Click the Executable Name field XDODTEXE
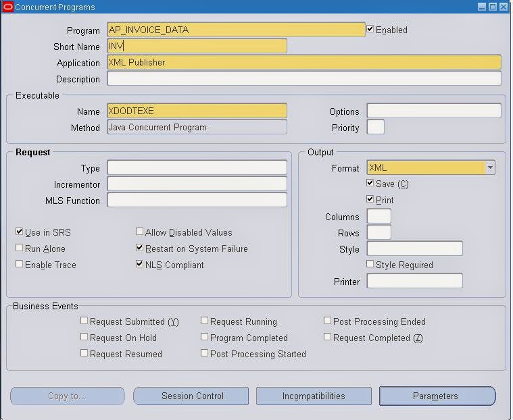 [x=197, y=111]
